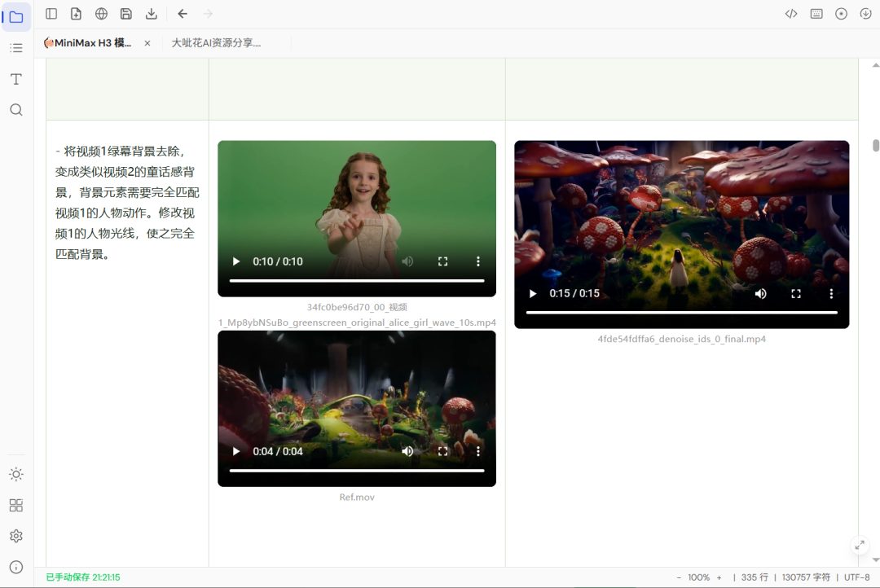Unmute the green screen girl video
The height and width of the screenshot is (588, 880).
(x=407, y=261)
